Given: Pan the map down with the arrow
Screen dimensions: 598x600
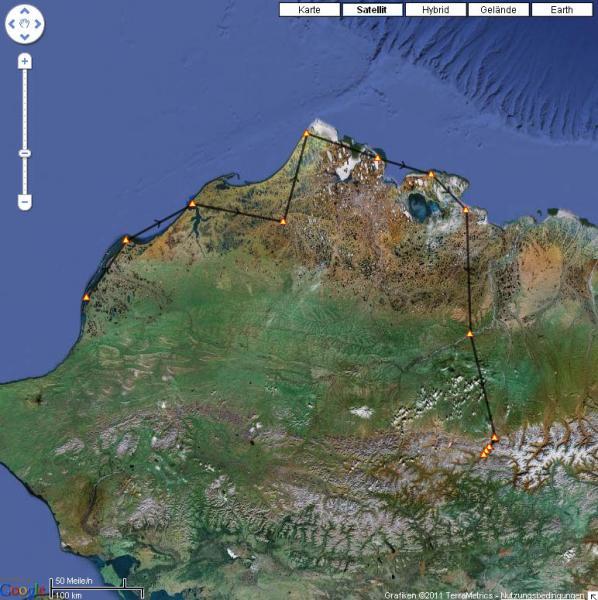Looking at the screenshot, I should (24, 37).
